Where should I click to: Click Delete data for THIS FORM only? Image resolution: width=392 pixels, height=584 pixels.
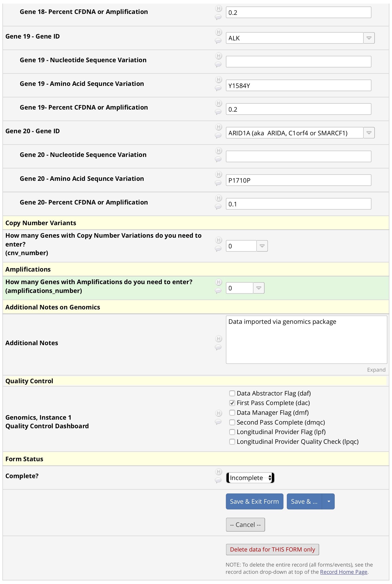(272, 549)
